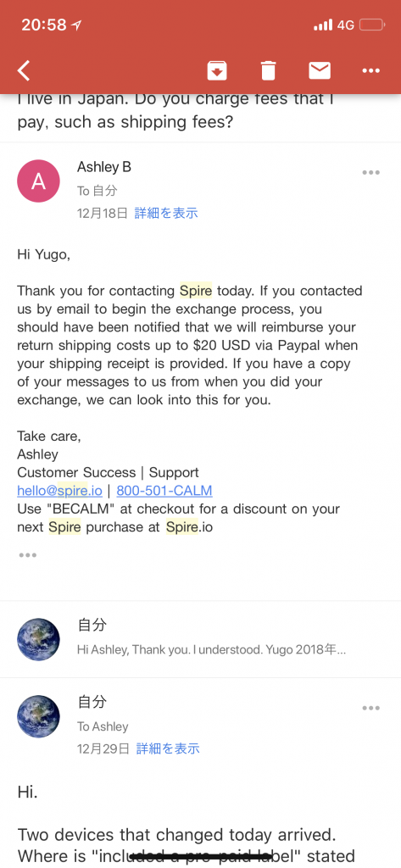Expand trimmed quoted text in Ashley's email
401x868 pixels.
tap(28, 555)
